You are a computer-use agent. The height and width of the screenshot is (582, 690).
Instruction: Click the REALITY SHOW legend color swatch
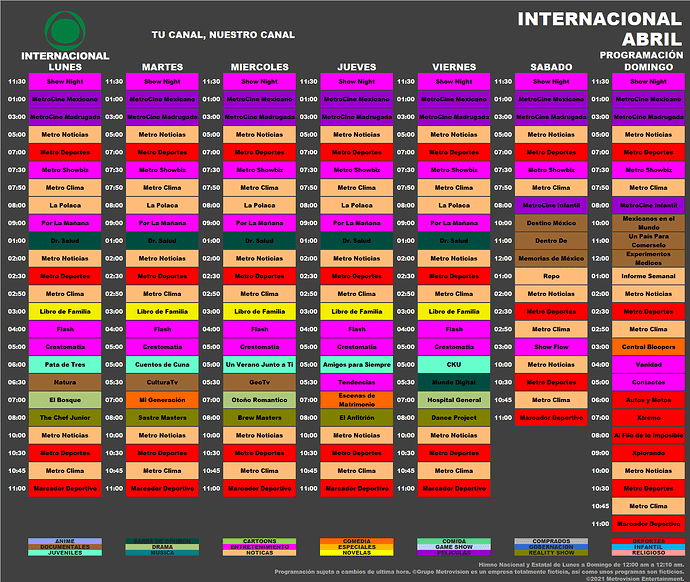pos(551,553)
